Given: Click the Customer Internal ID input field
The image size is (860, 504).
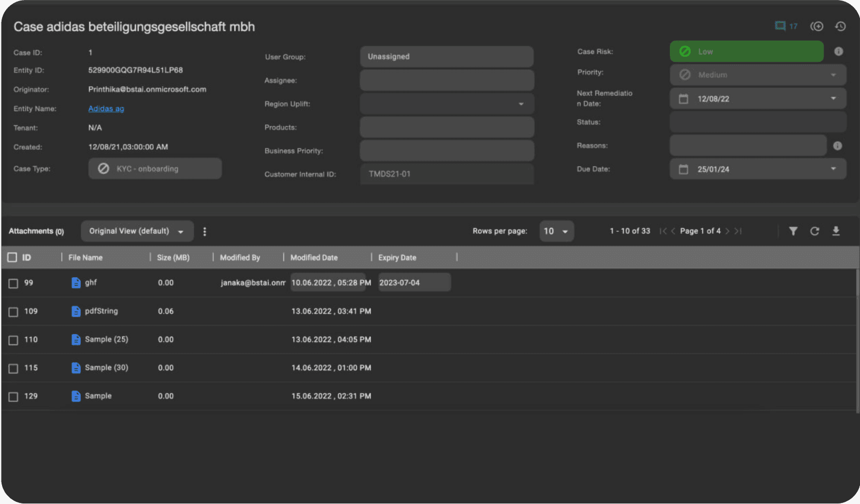Looking at the screenshot, I should (x=447, y=174).
